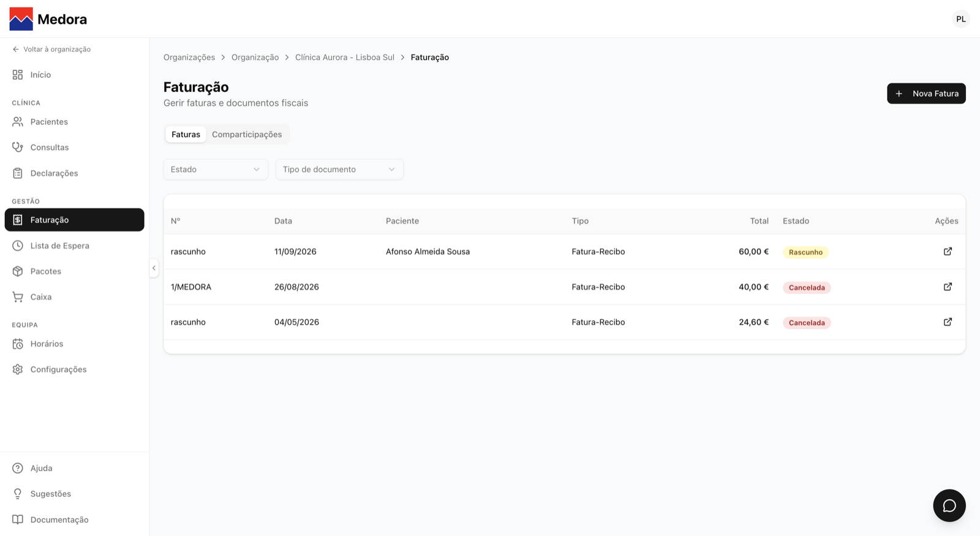980x536 pixels.
Task: Open the Clínica Aurora - Lisboa Sul breadcrumb
Action: [345, 57]
